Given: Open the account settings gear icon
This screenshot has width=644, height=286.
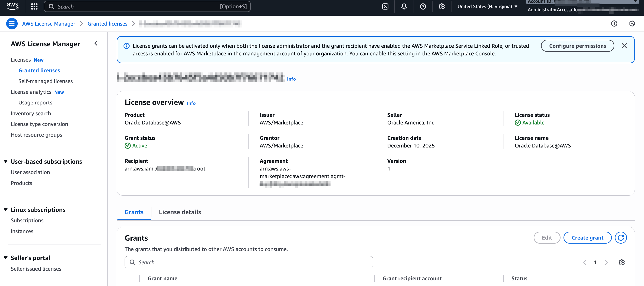Looking at the screenshot, I should [441, 6].
